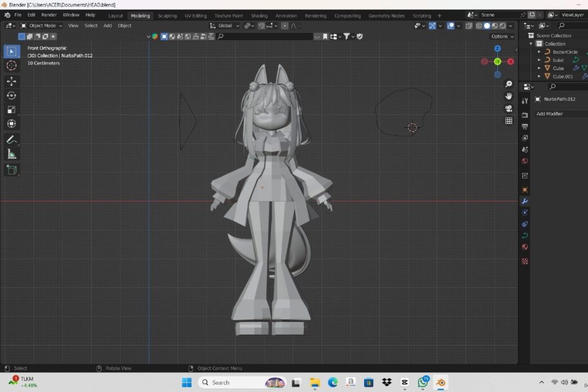Open the Render menu
Viewport: 588px width, 392px height.
tap(49, 15)
